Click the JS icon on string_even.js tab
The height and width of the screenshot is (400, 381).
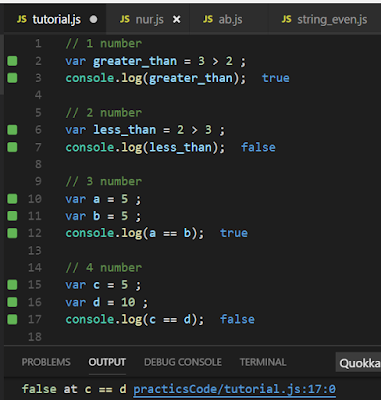(287, 19)
